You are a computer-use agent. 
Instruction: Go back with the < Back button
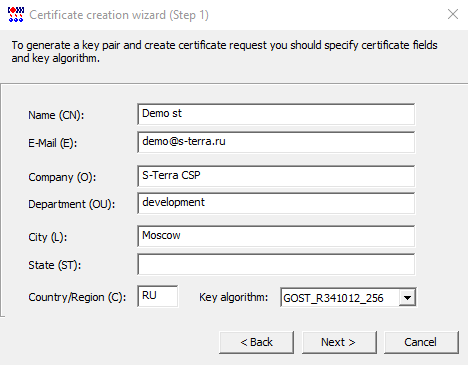256,342
